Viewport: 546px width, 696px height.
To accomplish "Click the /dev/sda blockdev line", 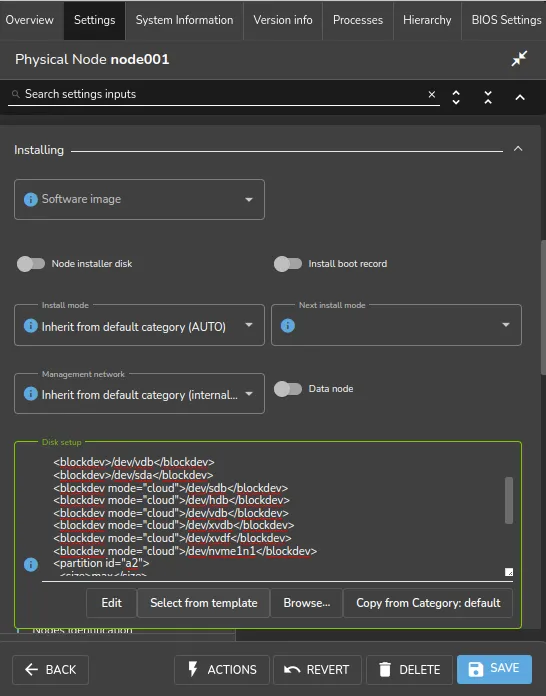I will click(133, 475).
